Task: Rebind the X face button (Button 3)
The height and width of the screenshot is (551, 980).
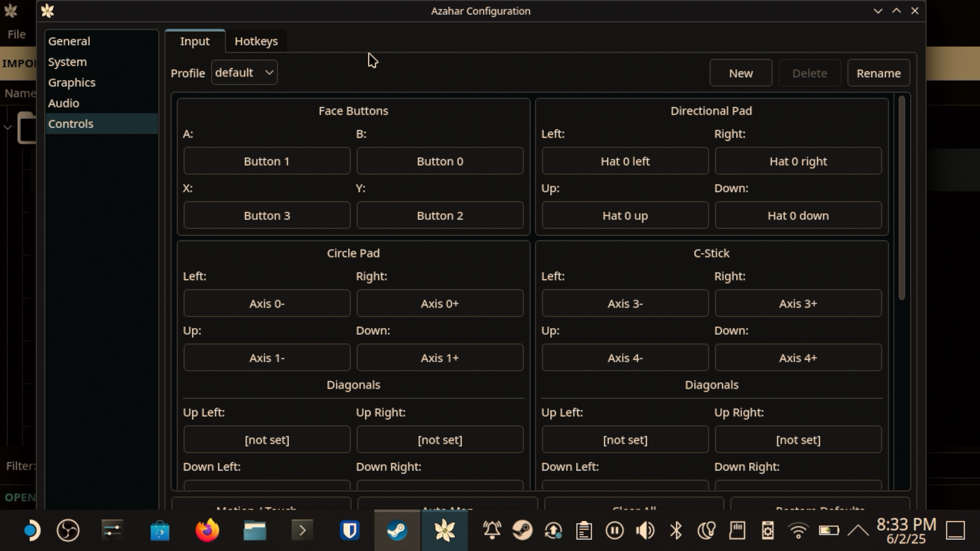Action: [267, 215]
